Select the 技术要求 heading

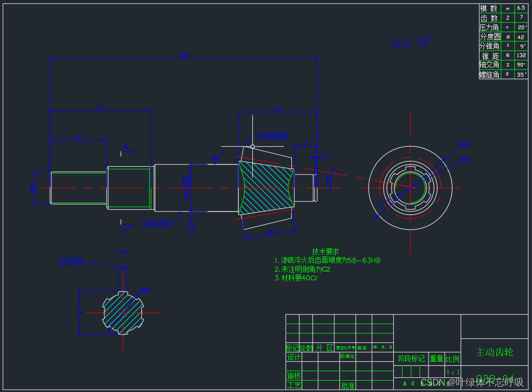(x=326, y=252)
